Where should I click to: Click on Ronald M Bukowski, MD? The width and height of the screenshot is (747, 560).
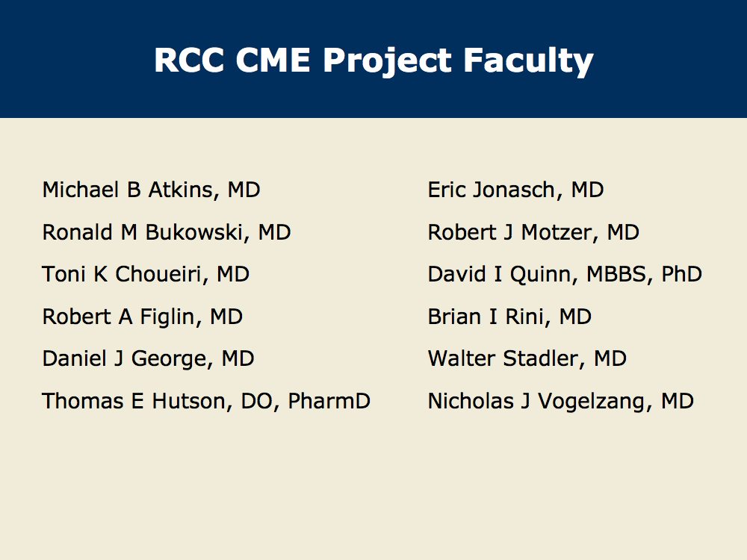click(166, 232)
